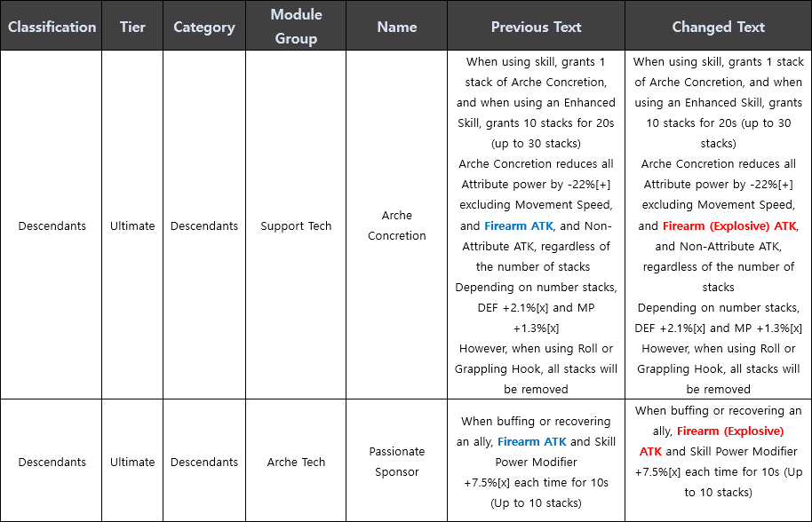This screenshot has height=522, width=812.
Task: Click the Module Group header cell
Action: 296,26
